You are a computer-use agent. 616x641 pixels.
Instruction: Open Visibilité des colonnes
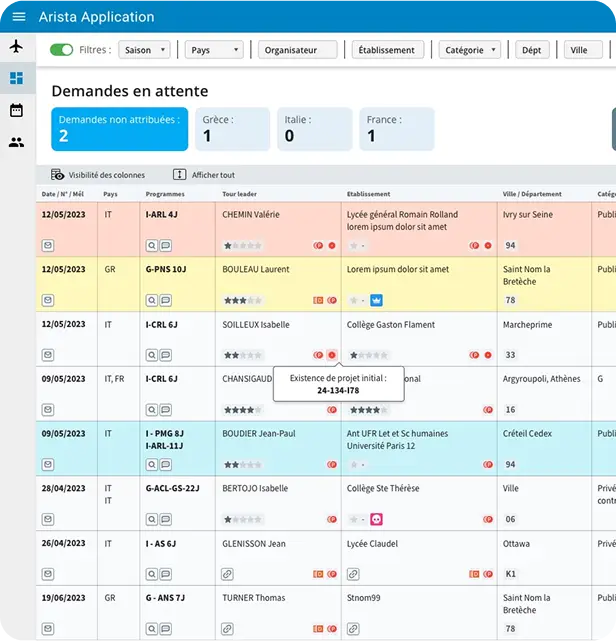point(98,175)
